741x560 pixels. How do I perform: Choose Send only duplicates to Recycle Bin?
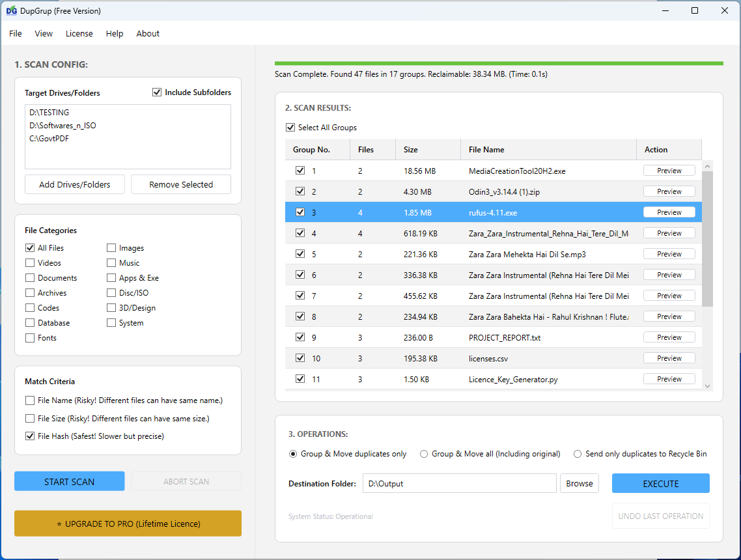(x=578, y=454)
